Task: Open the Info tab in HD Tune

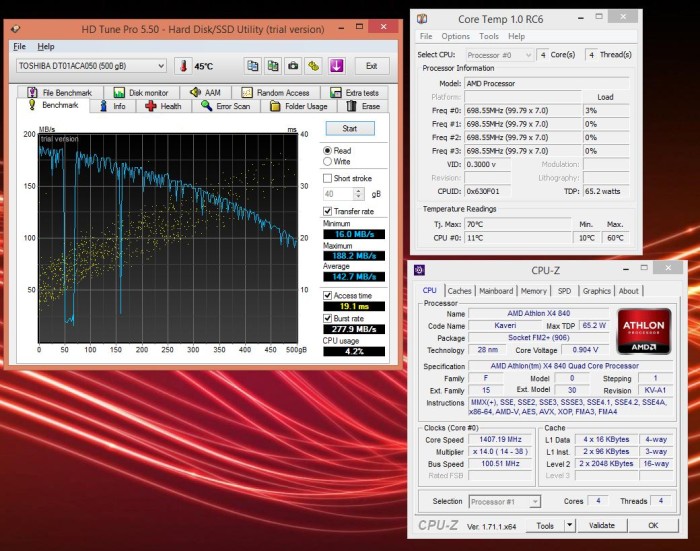Action: tap(113, 106)
